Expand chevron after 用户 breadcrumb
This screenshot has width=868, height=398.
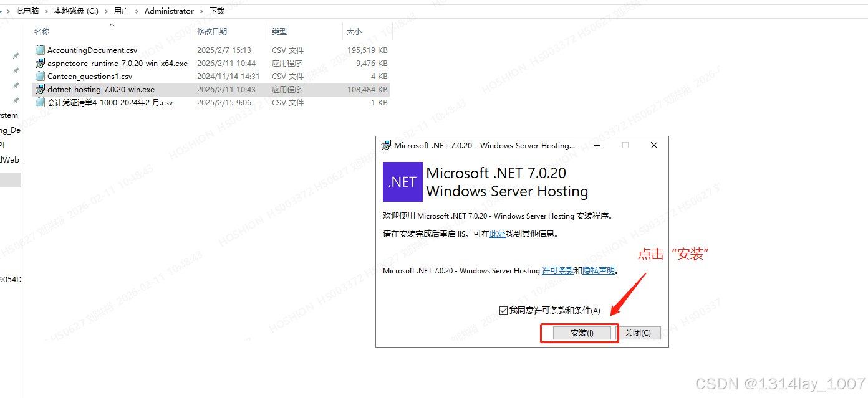(x=137, y=11)
